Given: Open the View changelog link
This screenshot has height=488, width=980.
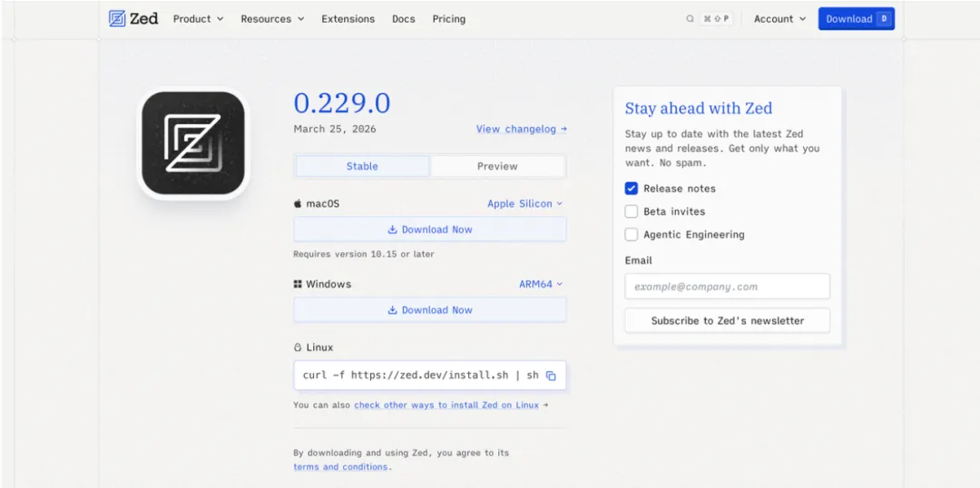Looking at the screenshot, I should (521, 130).
